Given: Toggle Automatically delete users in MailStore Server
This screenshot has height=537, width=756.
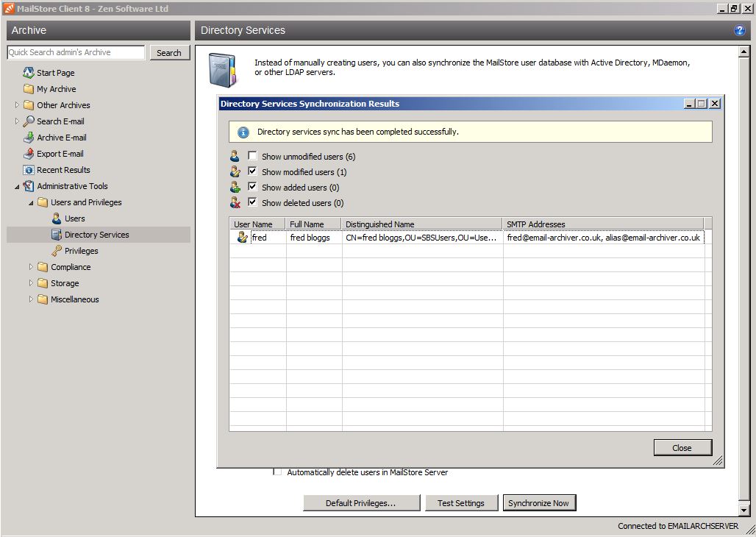Looking at the screenshot, I should point(277,472).
